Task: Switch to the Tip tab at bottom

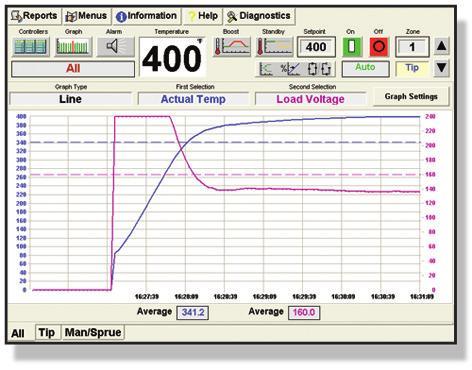Action: 47,332
